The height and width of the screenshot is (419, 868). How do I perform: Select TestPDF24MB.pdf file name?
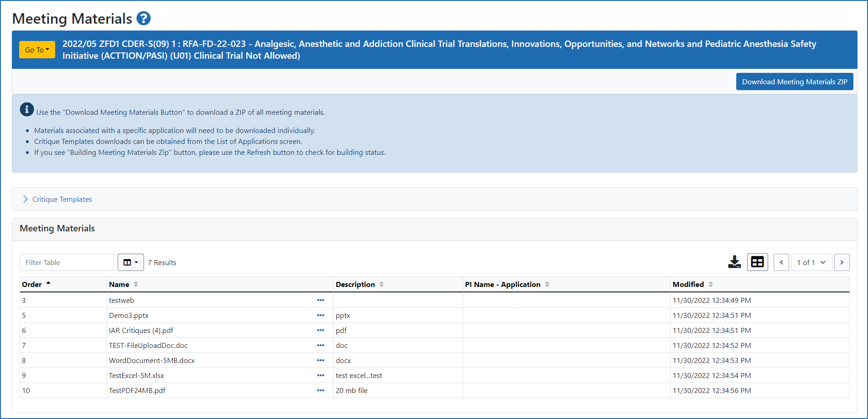click(137, 390)
